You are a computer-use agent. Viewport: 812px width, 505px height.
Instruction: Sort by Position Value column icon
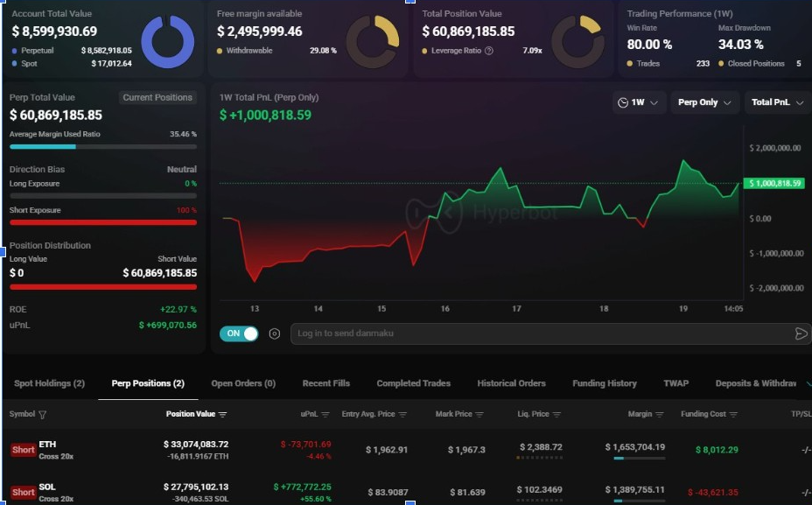(x=222, y=414)
